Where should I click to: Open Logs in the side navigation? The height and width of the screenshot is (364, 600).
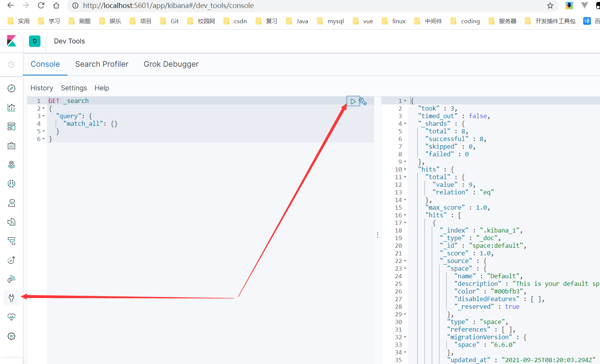(x=11, y=222)
